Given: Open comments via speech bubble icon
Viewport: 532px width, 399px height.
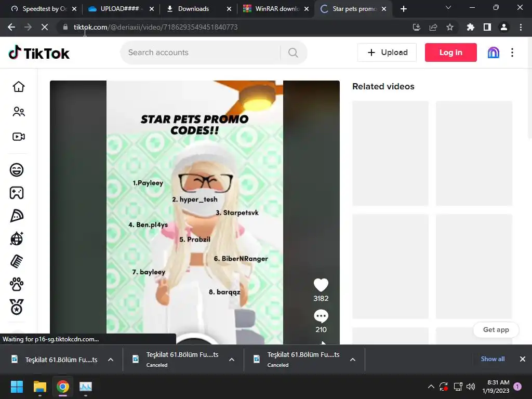Looking at the screenshot, I should pos(321,316).
